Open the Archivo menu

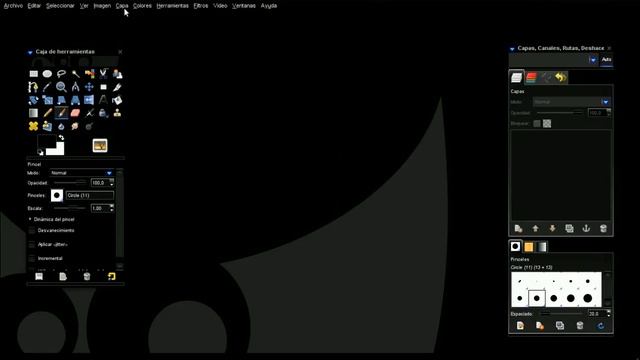[x=13, y=6]
